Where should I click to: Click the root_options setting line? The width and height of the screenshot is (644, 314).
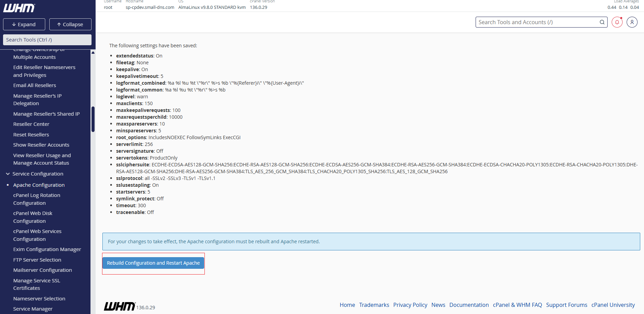[178, 137]
